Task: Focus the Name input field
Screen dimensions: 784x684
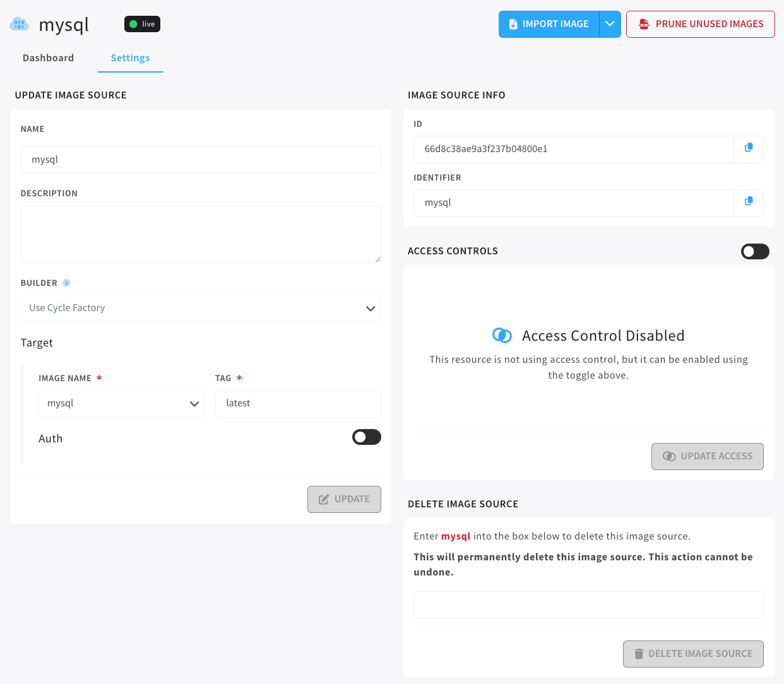Action: [201, 160]
